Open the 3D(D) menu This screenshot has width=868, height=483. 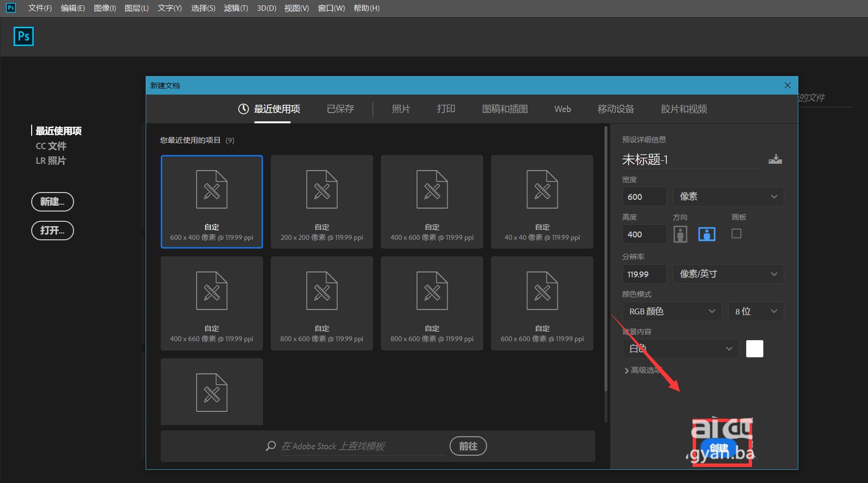click(266, 8)
